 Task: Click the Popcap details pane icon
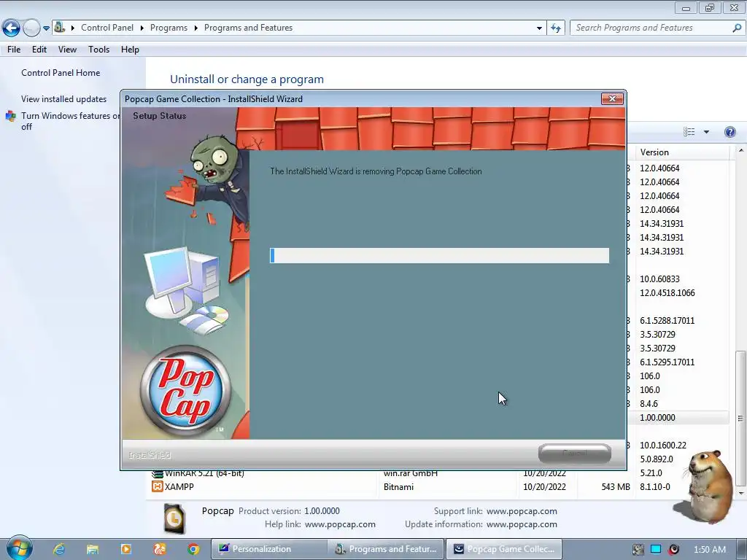click(174, 518)
